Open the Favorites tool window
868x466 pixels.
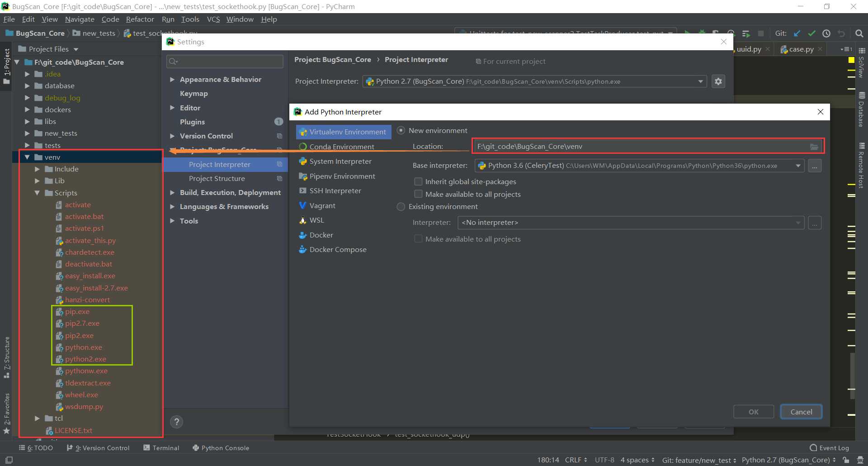[x=6, y=413]
